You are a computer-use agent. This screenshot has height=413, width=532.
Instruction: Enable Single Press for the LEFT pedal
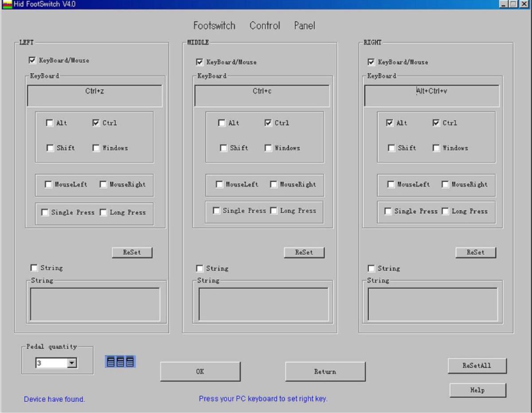(x=45, y=212)
